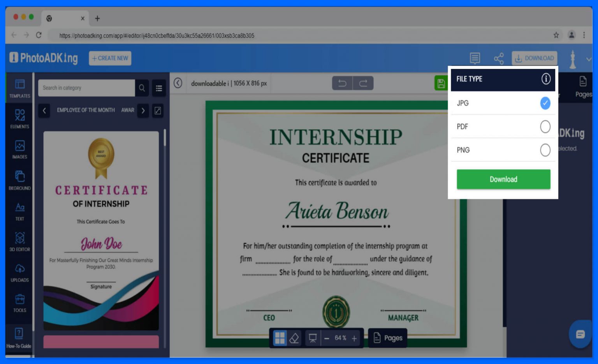This screenshot has height=364, width=598.
Task: Open the Images panel
Action: (19, 149)
